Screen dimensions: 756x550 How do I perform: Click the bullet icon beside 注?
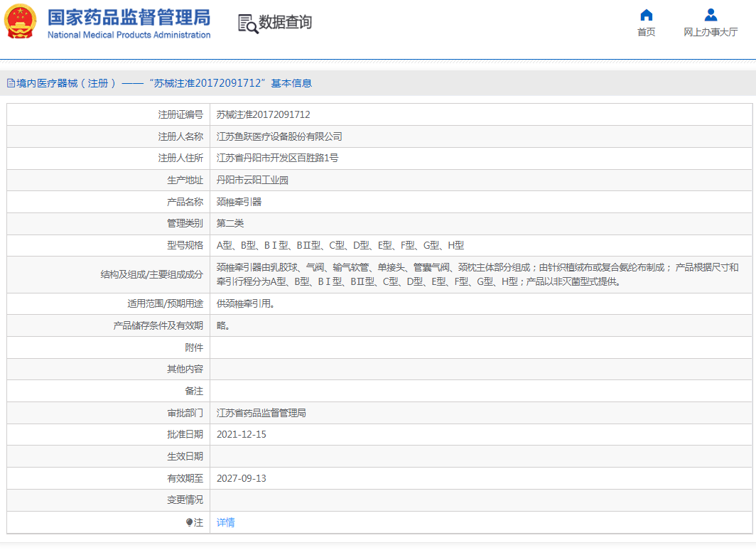click(189, 522)
